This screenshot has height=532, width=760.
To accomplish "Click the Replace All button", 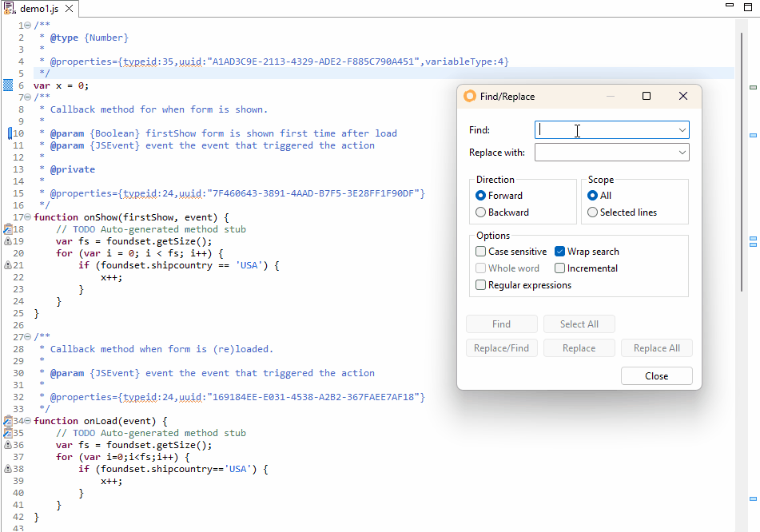I will [x=657, y=348].
